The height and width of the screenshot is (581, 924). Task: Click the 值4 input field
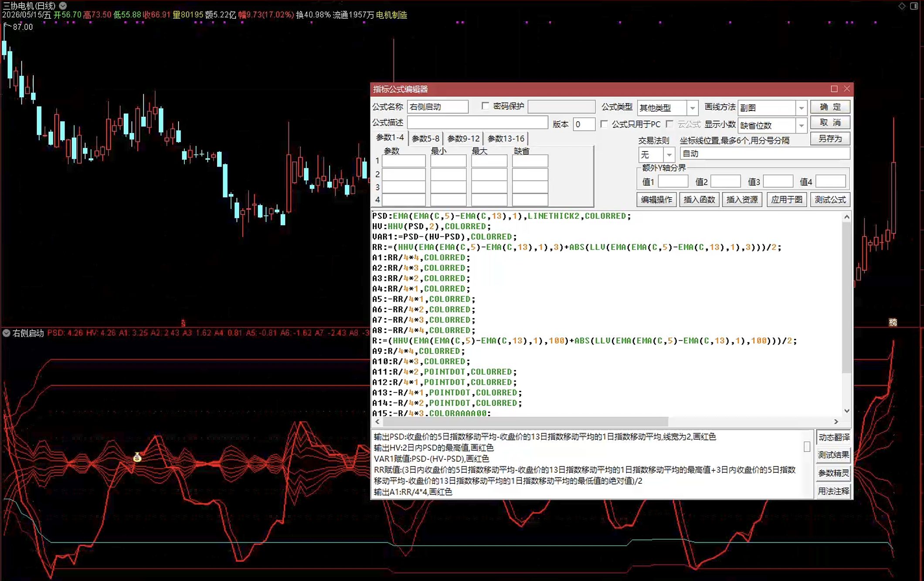[831, 181]
